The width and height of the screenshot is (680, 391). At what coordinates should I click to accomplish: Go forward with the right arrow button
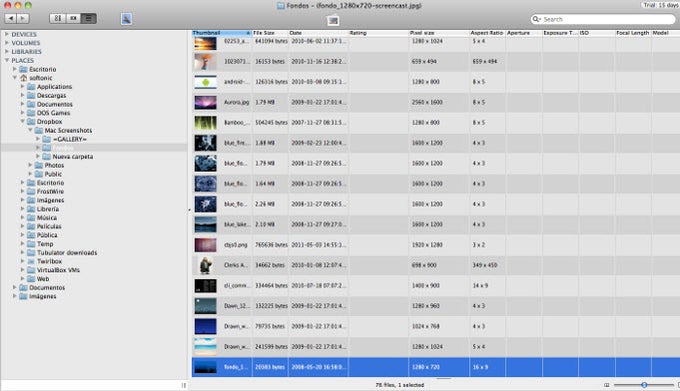coord(23,18)
